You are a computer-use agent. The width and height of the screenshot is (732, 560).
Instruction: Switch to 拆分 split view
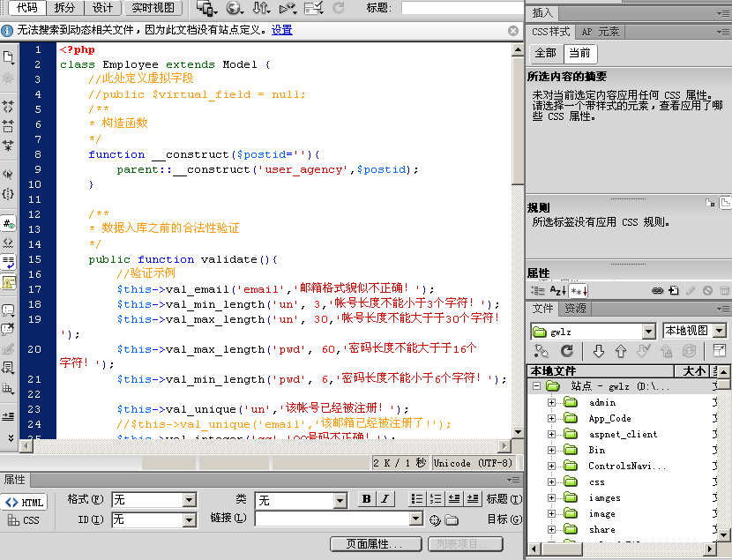click(63, 7)
